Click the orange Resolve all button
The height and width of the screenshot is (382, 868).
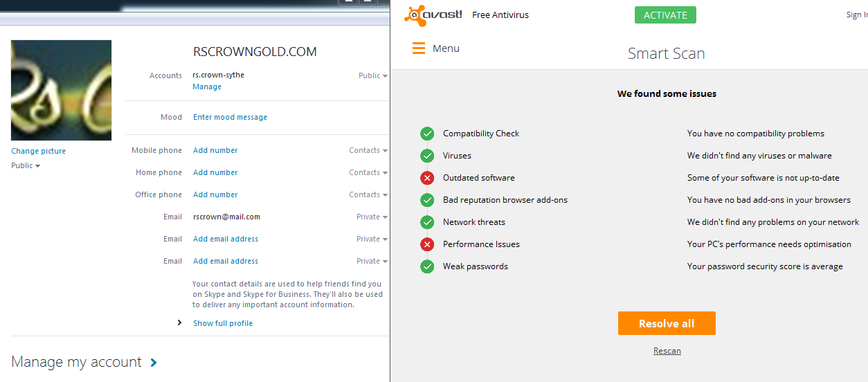click(x=667, y=323)
